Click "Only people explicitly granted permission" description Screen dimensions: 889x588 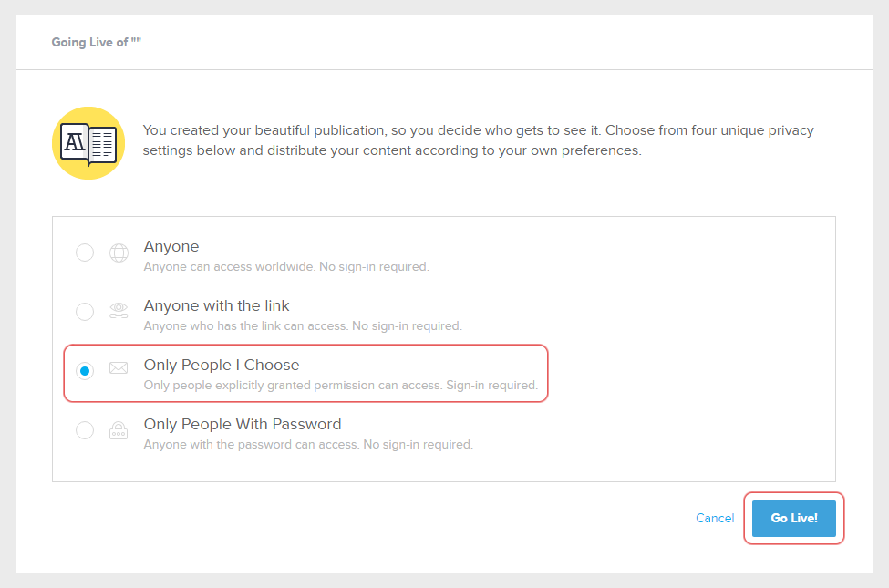(341, 386)
